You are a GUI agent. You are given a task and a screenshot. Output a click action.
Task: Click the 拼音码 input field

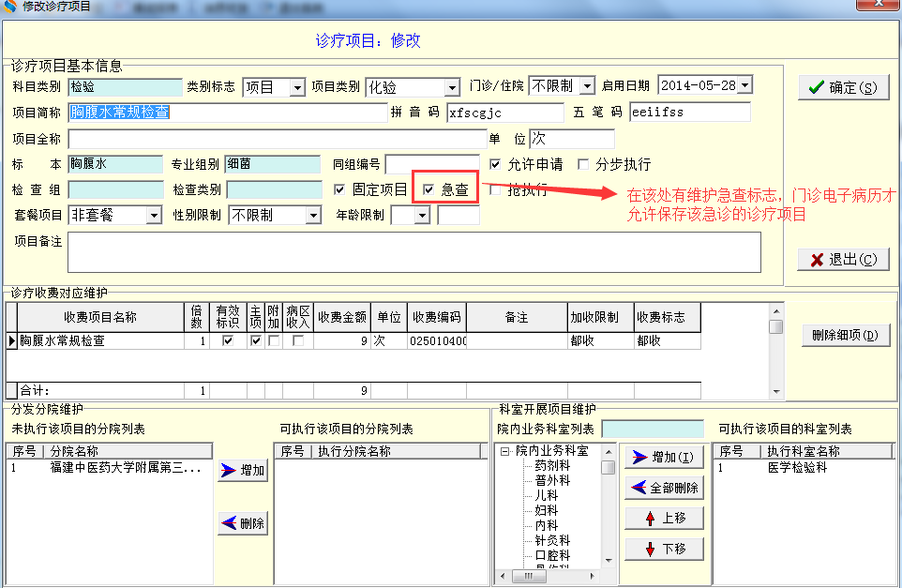pyautogui.click(x=505, y=113)
